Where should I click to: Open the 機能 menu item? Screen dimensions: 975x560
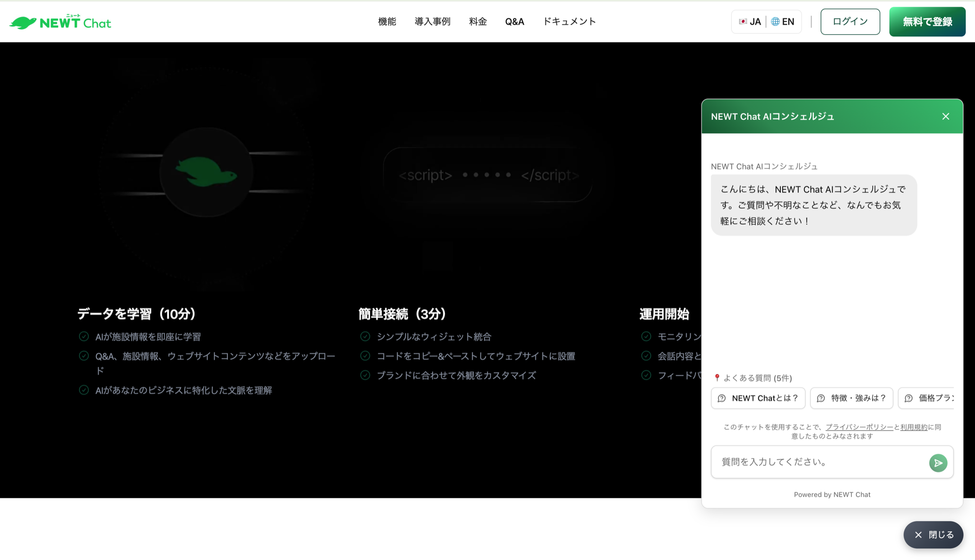pos(387,21)
